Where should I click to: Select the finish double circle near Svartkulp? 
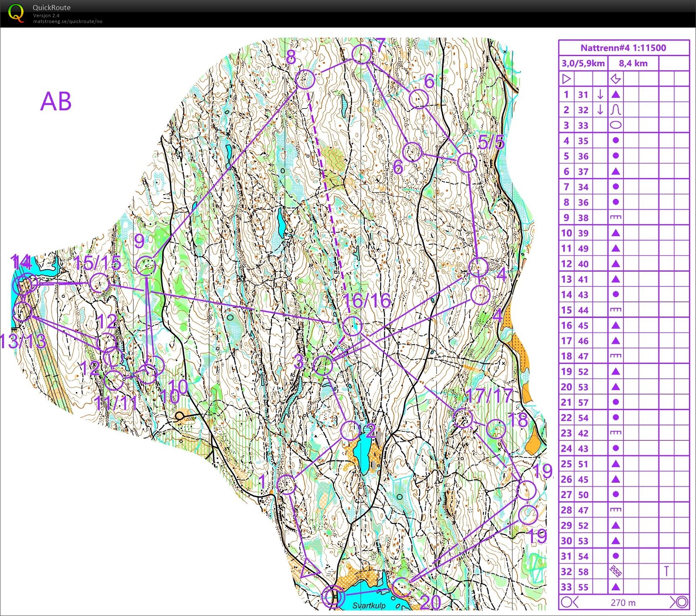point(334,597)
